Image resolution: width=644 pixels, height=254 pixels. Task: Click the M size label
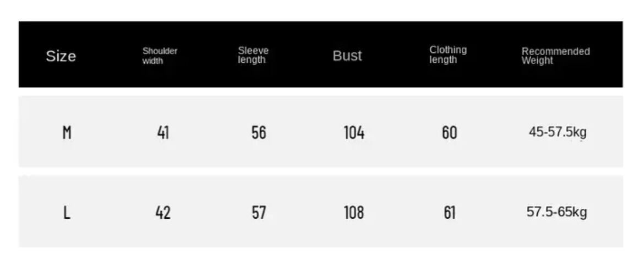(x=67, y=133)
